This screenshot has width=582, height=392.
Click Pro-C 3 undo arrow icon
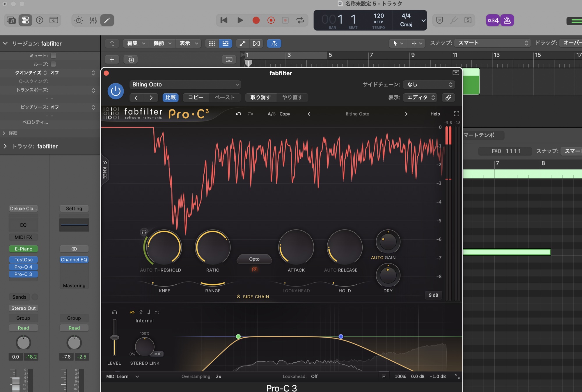(238, 114)
